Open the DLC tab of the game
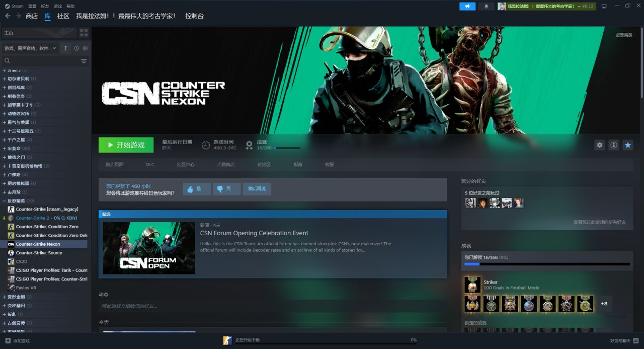Viewport: 644px width, 349px height. click(150, 165)
